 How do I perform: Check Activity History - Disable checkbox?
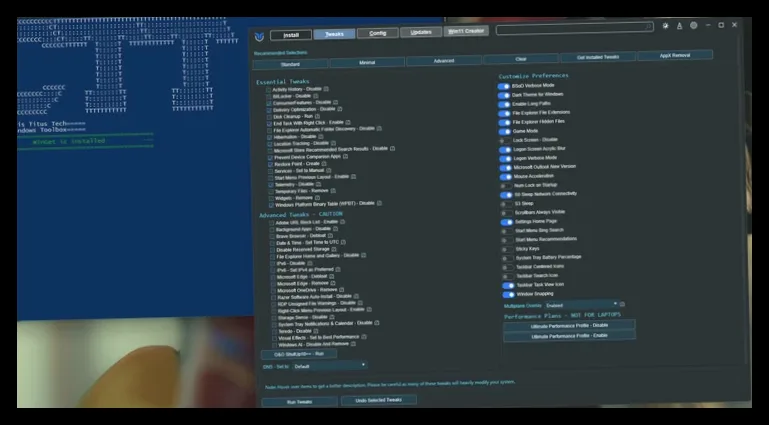tap(269, 90)
